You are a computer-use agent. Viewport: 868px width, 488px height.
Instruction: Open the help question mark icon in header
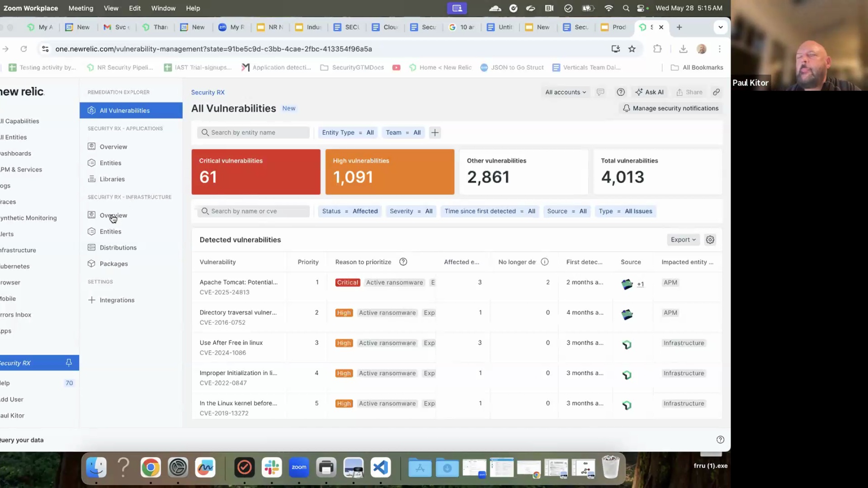pos(621,92)
